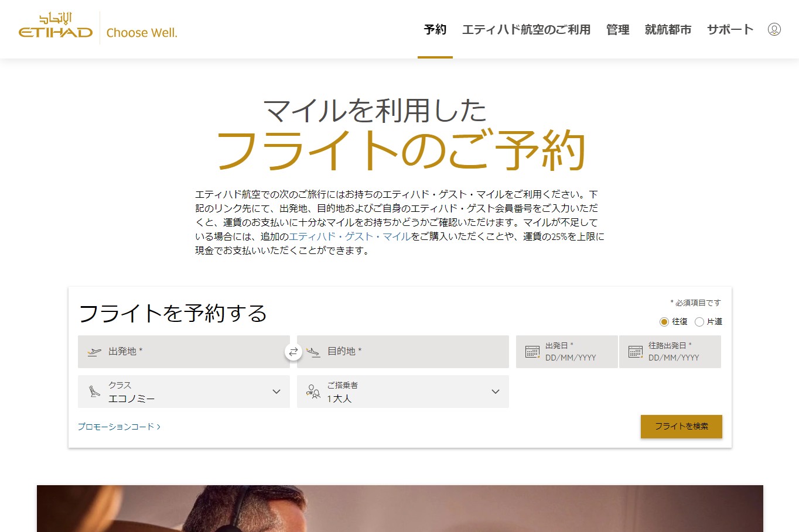The image size is (799, 532).
Task: Click the フライトを検索 button
Action: (x=681, y=427)
